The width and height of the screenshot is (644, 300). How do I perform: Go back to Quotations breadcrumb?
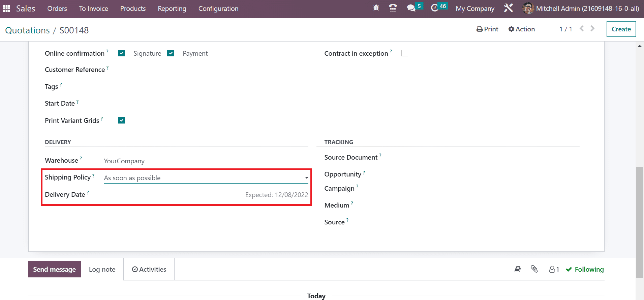[x=27, y=30]
